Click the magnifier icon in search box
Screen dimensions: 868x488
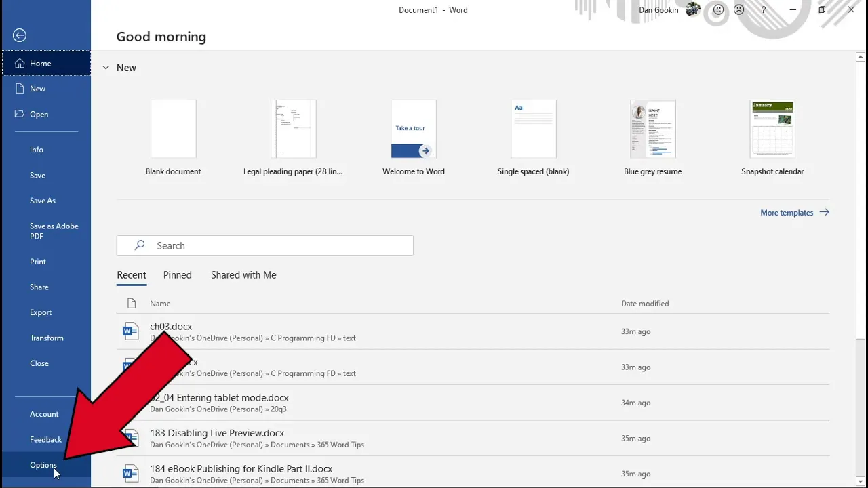140,245
